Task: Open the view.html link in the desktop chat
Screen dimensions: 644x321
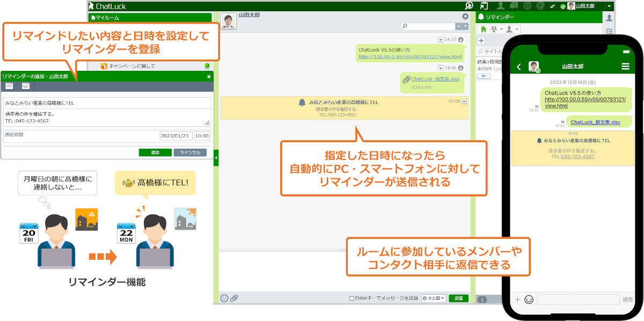Action: click(410, 56)
